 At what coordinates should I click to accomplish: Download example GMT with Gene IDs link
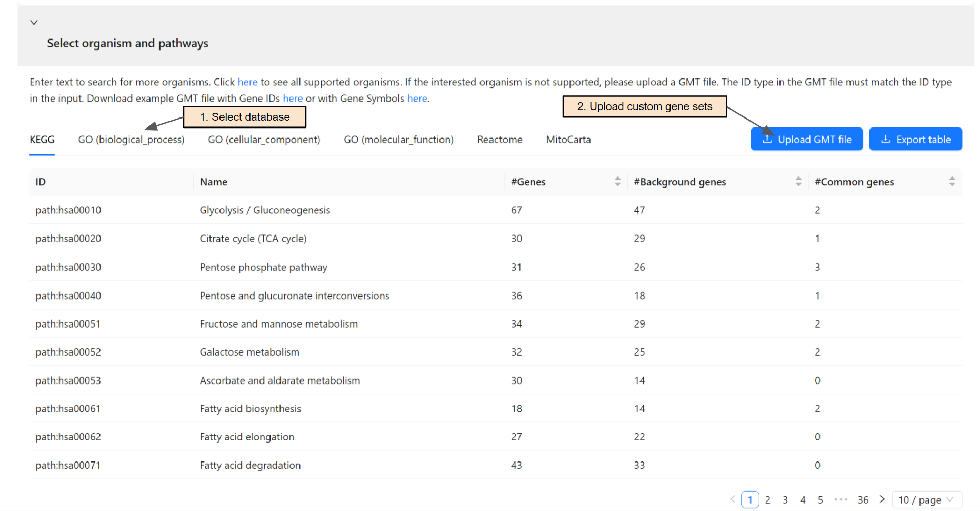pos(293,99)
